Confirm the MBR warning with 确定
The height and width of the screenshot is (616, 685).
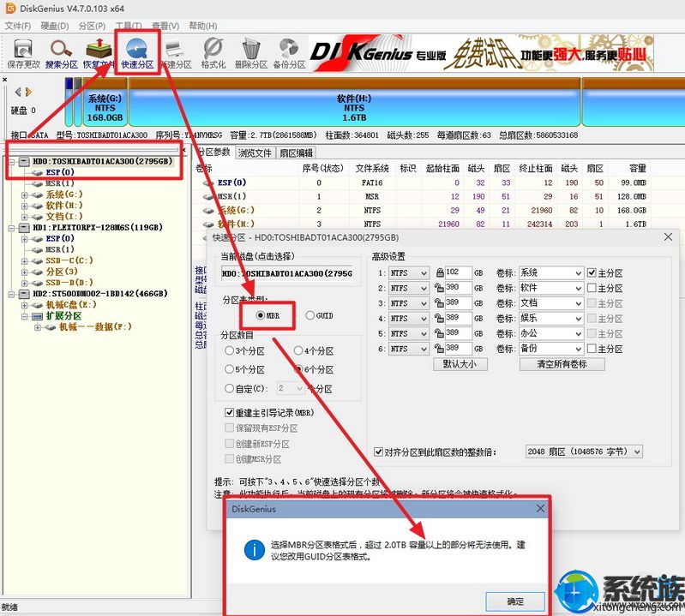[x=515, y=601]
